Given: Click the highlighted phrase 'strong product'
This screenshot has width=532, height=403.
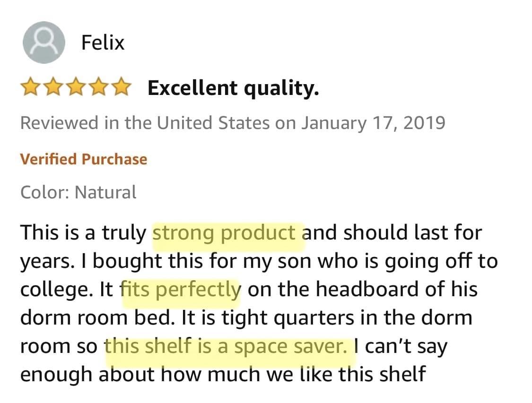Looking at the screenshot, I should [x=224, y=233].
